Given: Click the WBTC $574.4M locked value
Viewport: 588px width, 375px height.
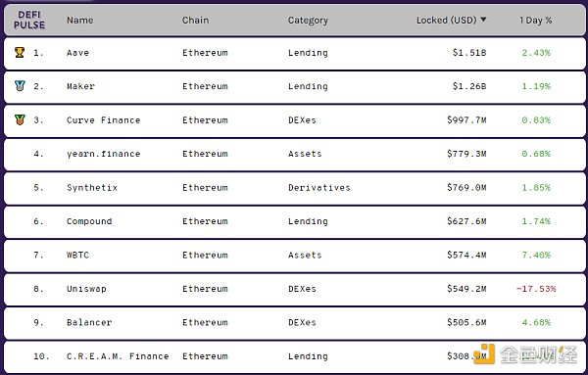Looking at the screenshot, I should (x=466, y=256).
